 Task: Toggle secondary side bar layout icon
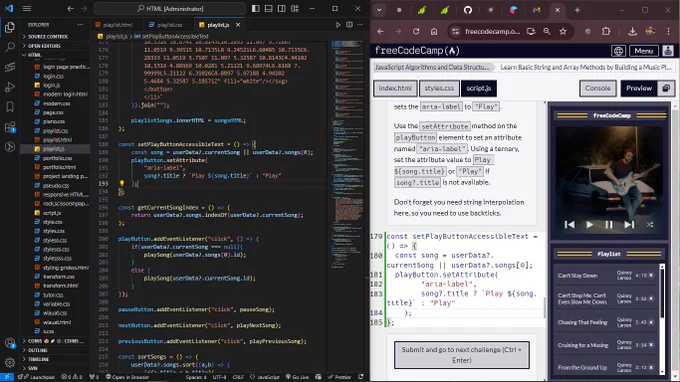pyautogui.click(x=281, y=9)
